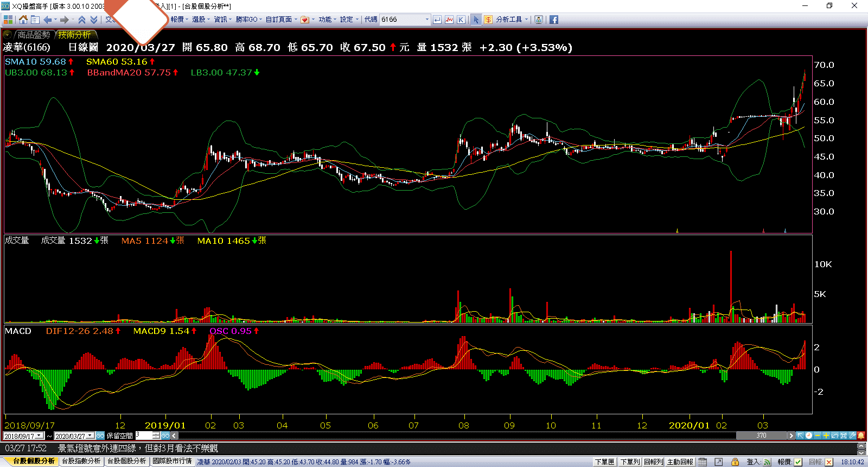
Task: Click the 保留空間 number input field
Action: (x=144, y=436)
